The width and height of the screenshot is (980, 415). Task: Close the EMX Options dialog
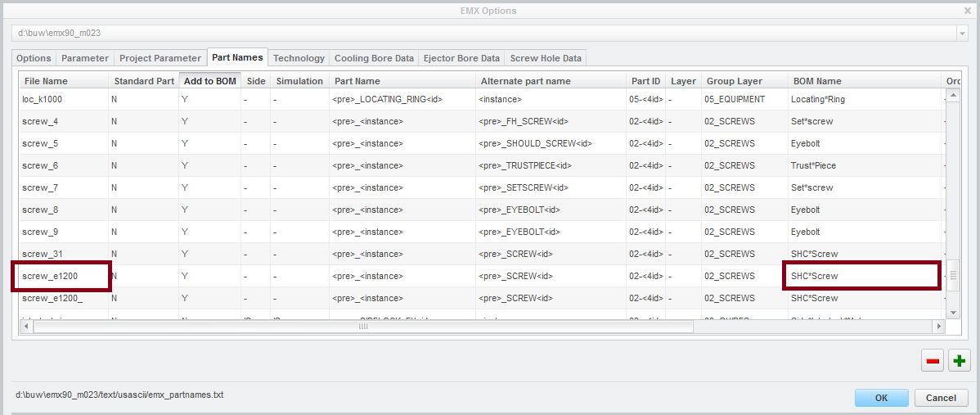click(968, 11)
